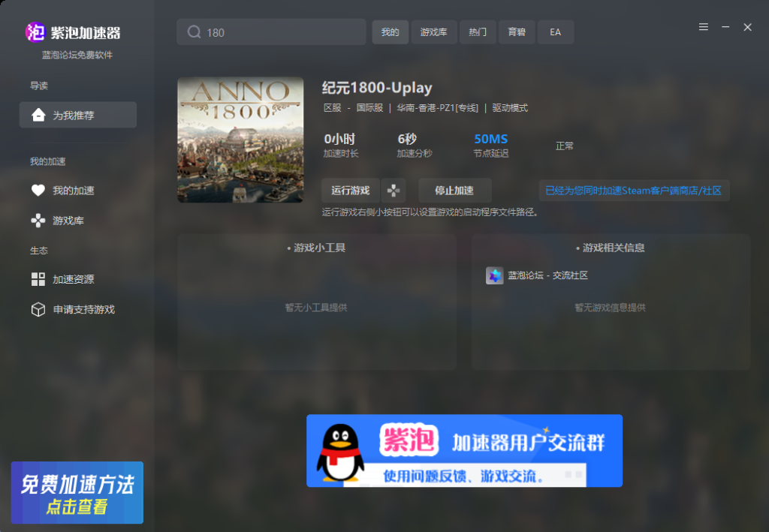Click the cube icon beside 申请支持游戏
The height and width of the screenshot is (532, 769).
(38, 309)
